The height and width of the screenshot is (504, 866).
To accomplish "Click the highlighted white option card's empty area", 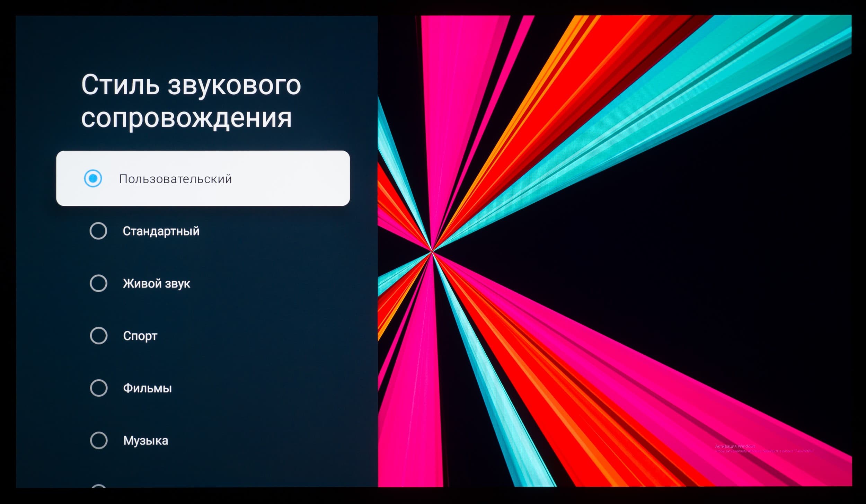I will point(294,178).
